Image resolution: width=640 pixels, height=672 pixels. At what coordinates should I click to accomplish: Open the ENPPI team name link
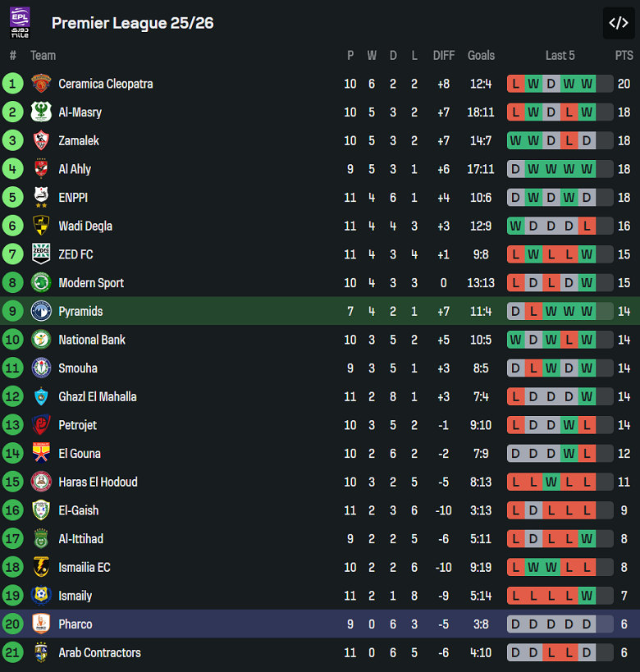(x=73, y=198)
